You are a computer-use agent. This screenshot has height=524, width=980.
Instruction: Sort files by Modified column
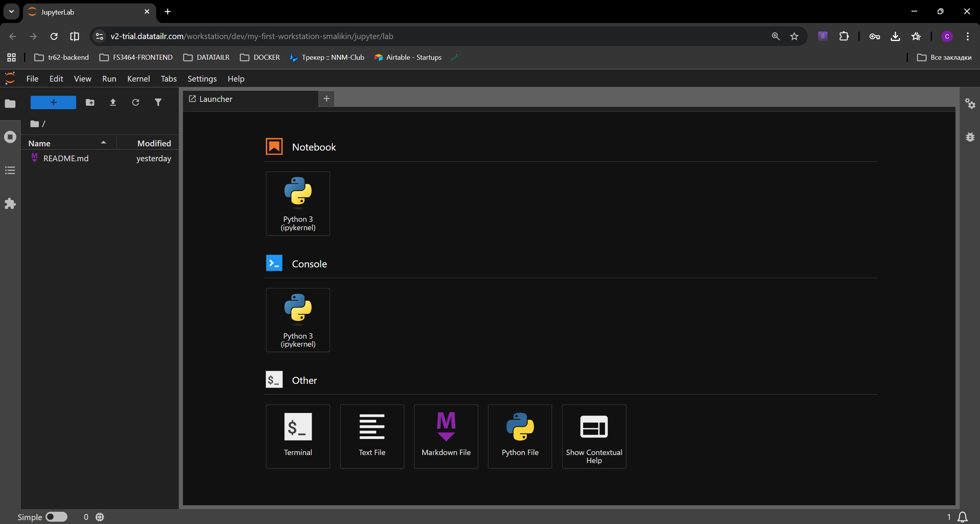(x=148, y=143)
